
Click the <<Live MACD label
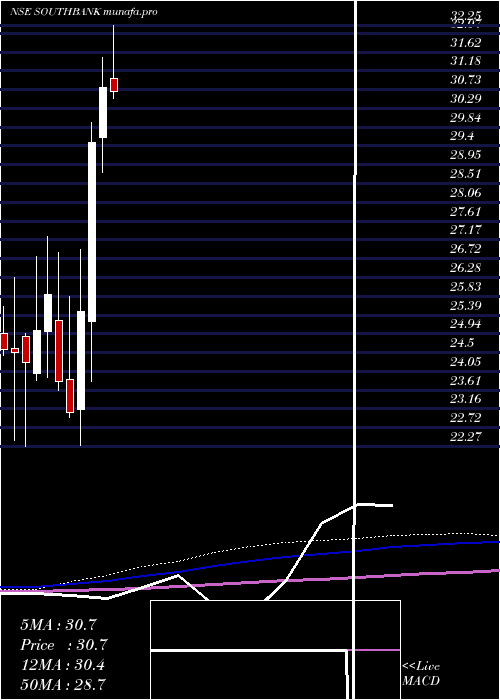tap(421, 674)
